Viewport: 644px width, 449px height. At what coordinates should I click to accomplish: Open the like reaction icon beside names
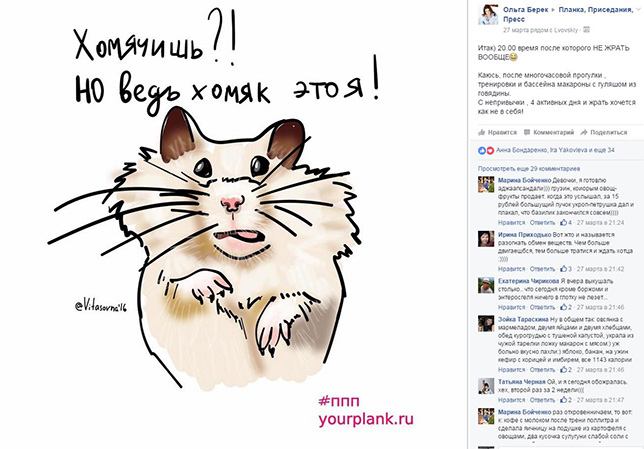tap(482, 150)
